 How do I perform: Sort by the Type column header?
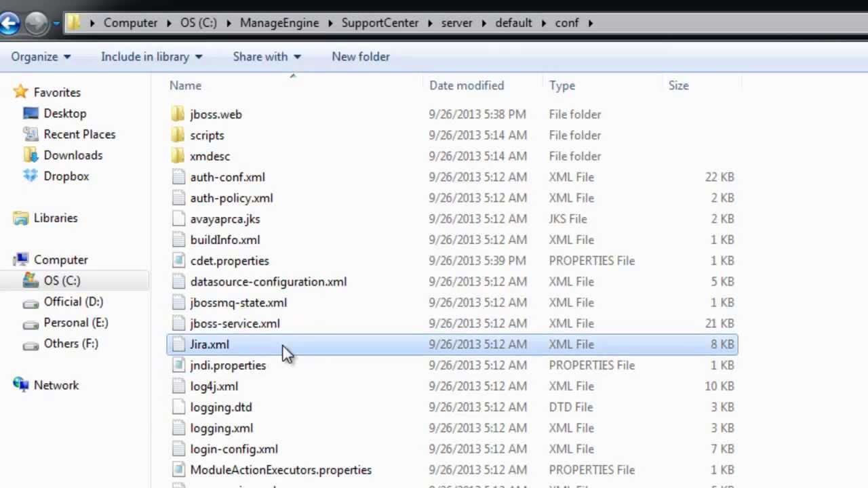[562, 85]
